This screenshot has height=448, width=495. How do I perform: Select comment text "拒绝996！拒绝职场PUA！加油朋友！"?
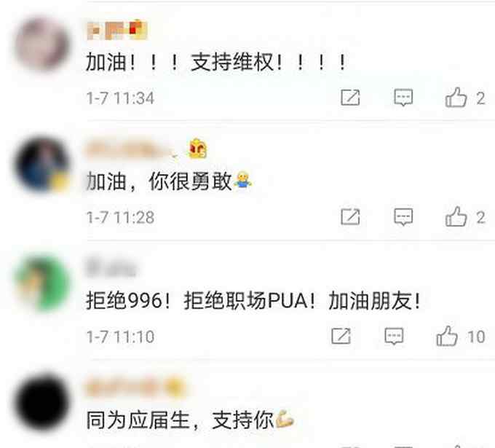coord(253,300)
